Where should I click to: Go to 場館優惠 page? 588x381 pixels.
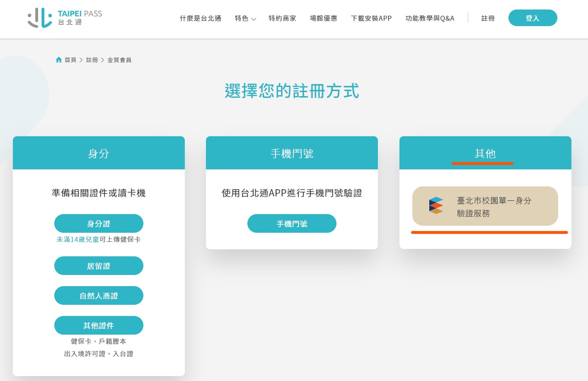coord(323,18)
